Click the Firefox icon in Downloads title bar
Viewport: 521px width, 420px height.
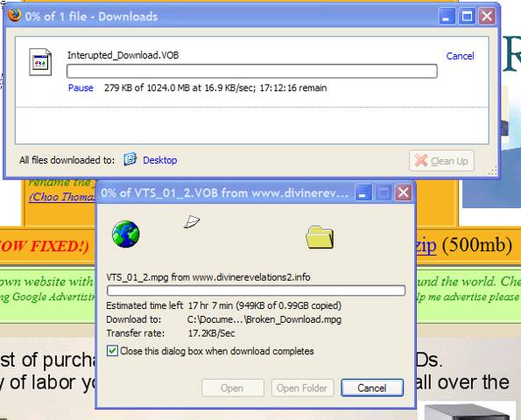click(14, 15)
